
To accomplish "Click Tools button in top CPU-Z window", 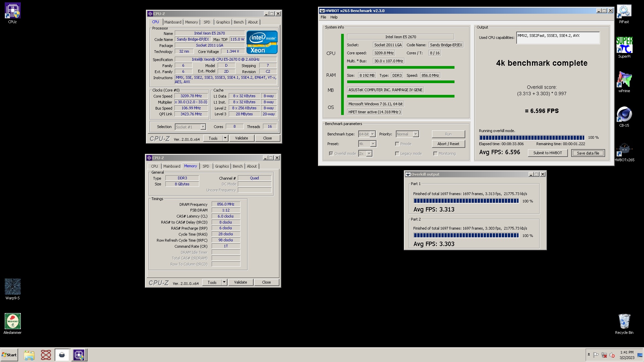I will click(x=213, y=138).
